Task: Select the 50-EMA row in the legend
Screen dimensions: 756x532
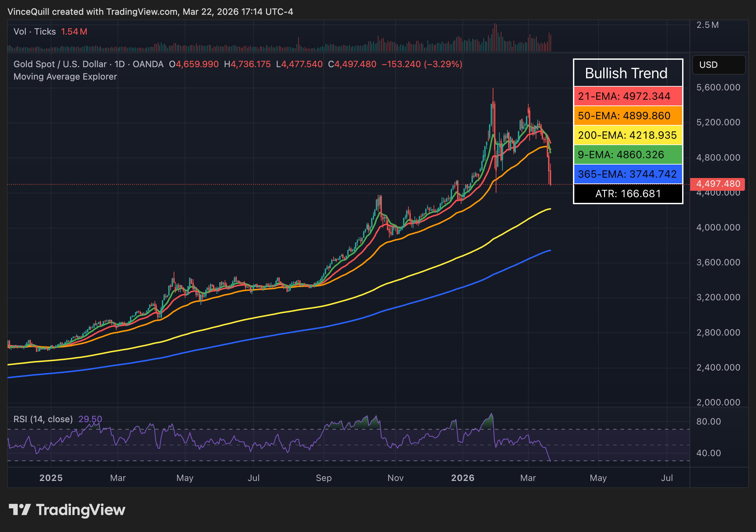Action: click(x=627, y=116)
